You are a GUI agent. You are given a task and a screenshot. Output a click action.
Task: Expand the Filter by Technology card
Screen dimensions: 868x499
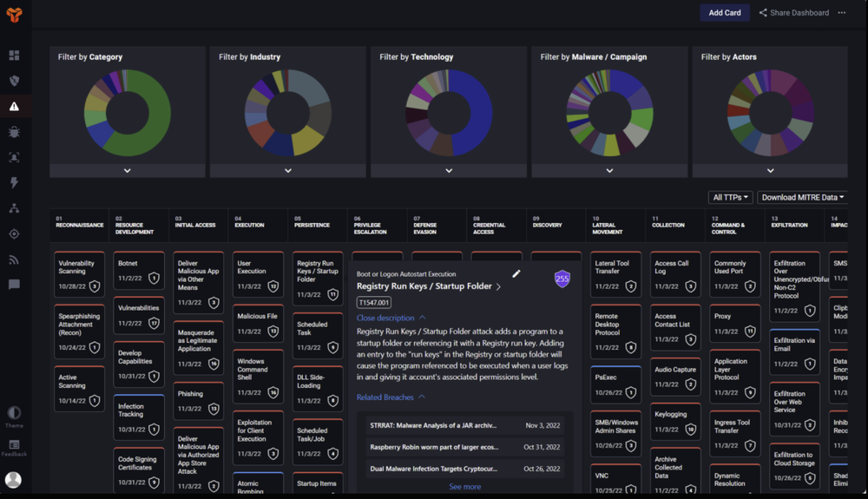449,171
